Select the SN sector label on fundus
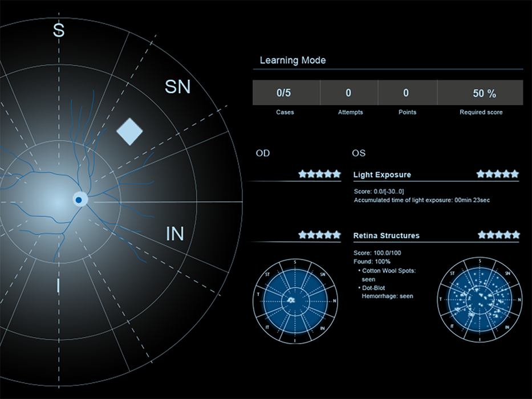The image size is (532, 399). click(x=177, y=87)
